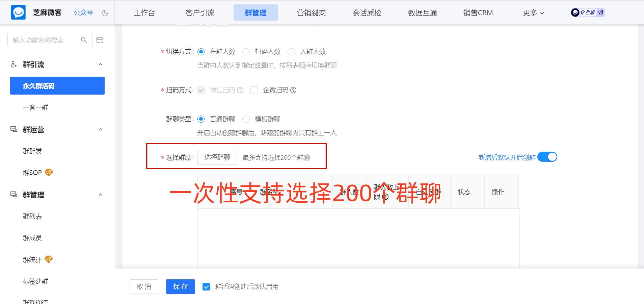The image size is (644, 304).
Task: Open 群统计 in sidebar
Action: click(32, 260)
